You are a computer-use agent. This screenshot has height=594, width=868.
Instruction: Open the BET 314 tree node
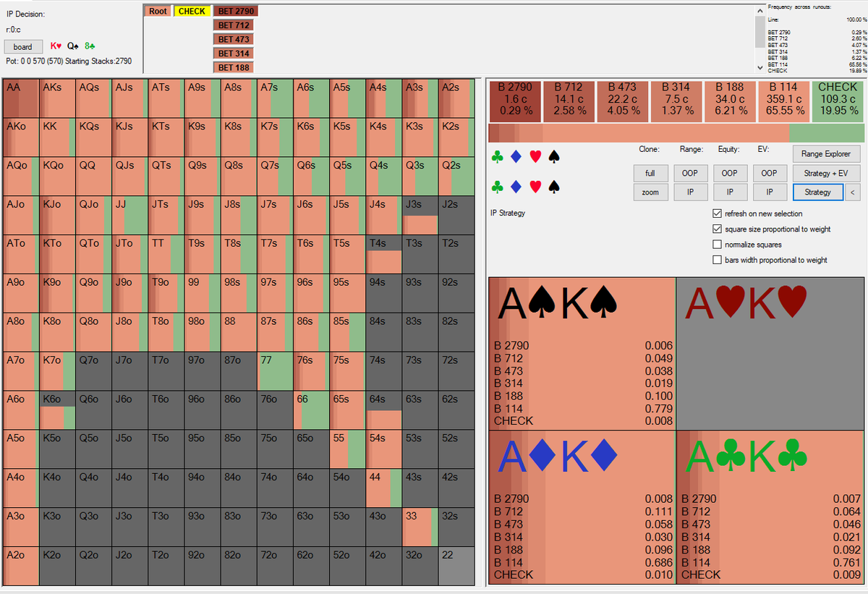coord(233,54)
